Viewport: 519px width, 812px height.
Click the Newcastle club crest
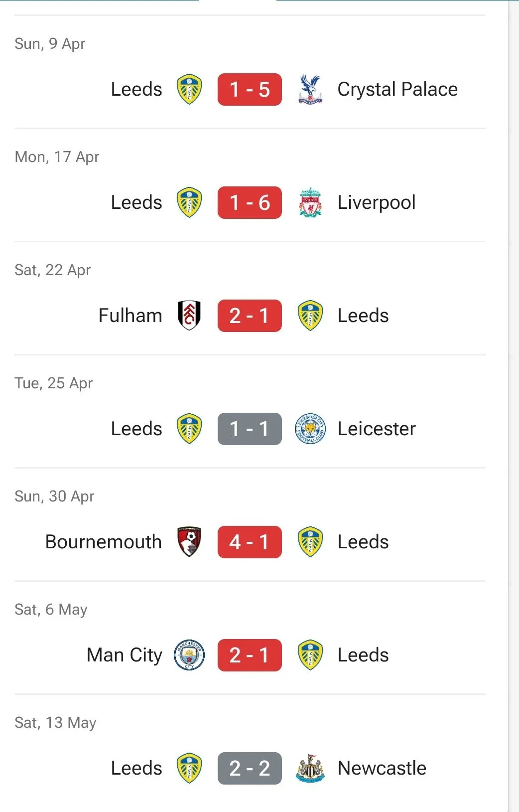pyautogui.click(x=310, y=768)
